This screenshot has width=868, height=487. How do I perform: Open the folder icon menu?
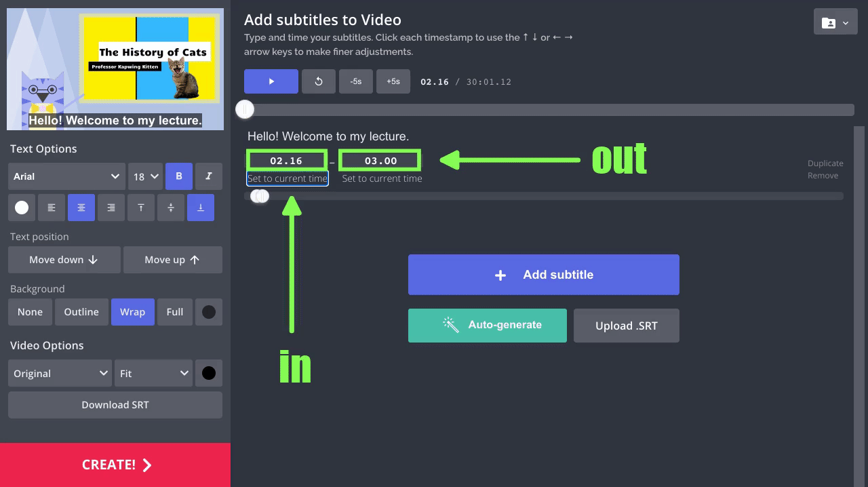pos(834,22)
